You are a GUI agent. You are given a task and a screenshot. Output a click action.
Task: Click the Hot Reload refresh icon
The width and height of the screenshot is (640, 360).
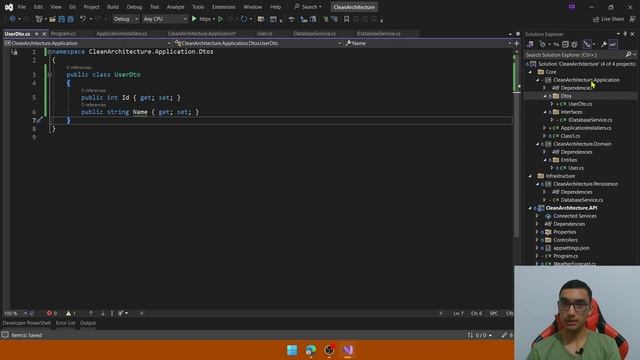(244, 19)
